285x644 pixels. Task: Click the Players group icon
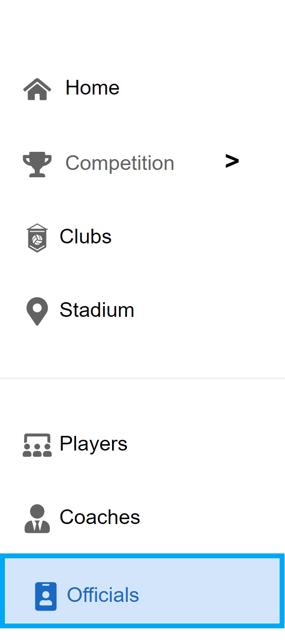pos(37,445)
